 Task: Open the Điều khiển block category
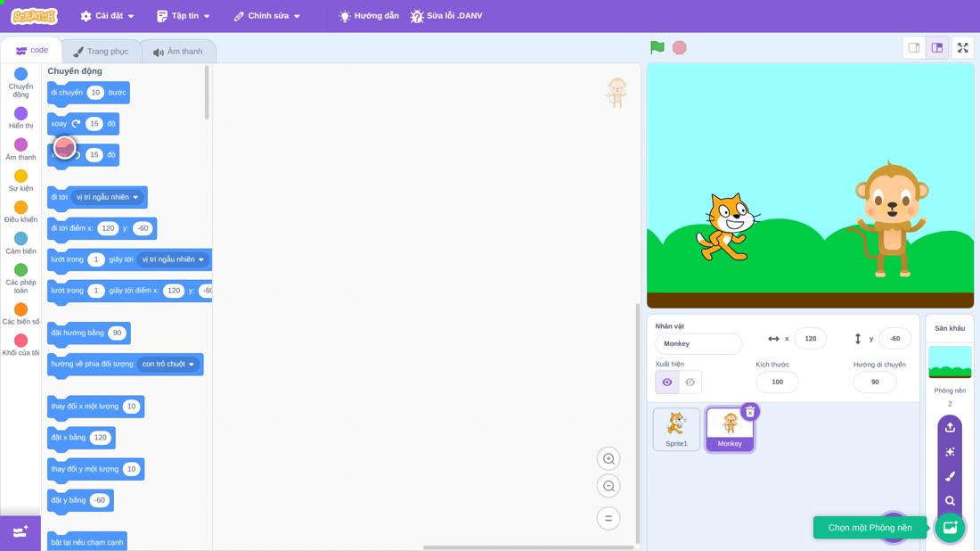tap(20, 211)
